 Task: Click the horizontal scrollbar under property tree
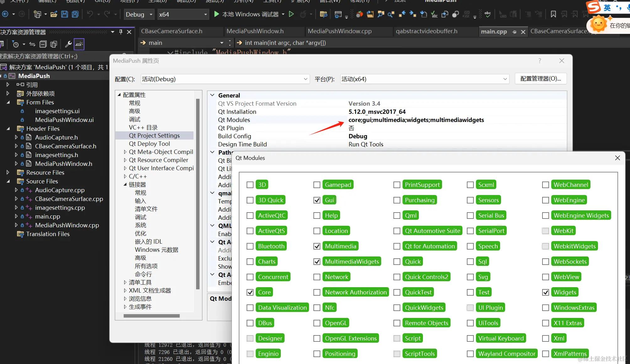point(152,316)
